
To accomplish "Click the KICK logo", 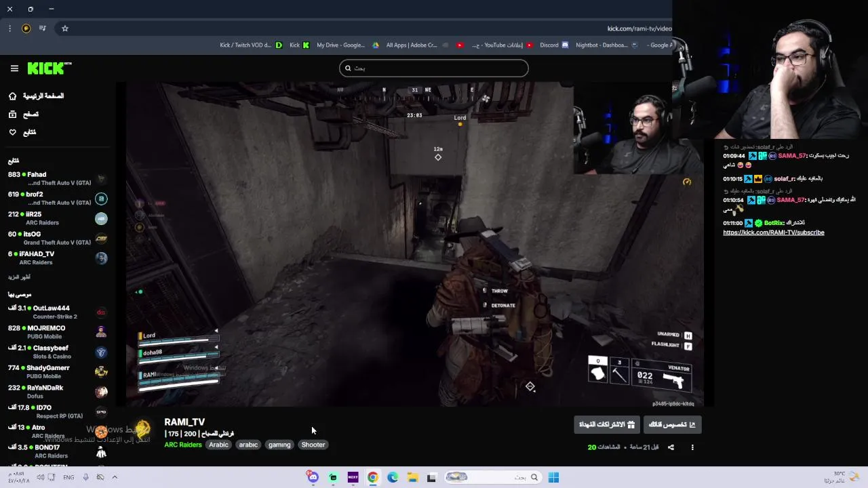I will [49, 68].
